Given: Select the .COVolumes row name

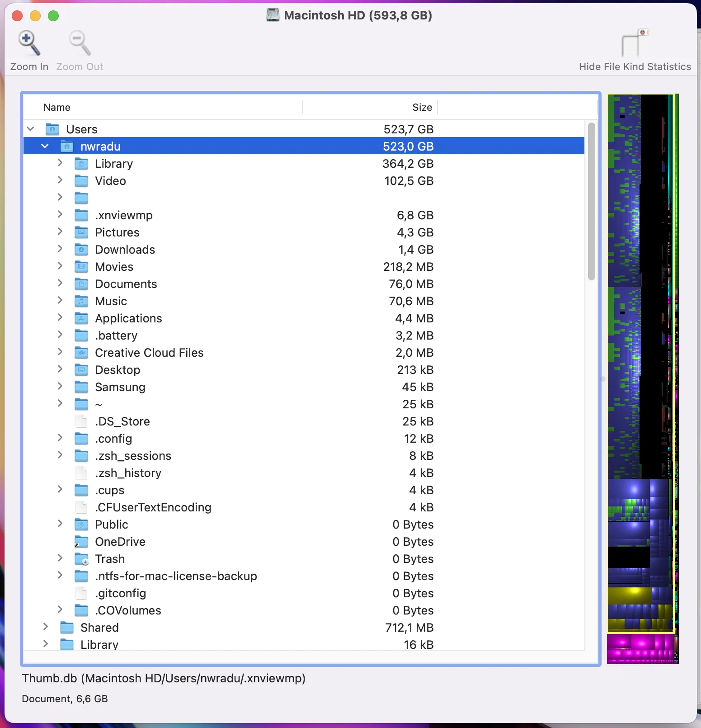Looking at the screenshot, I should coord(128,610).
